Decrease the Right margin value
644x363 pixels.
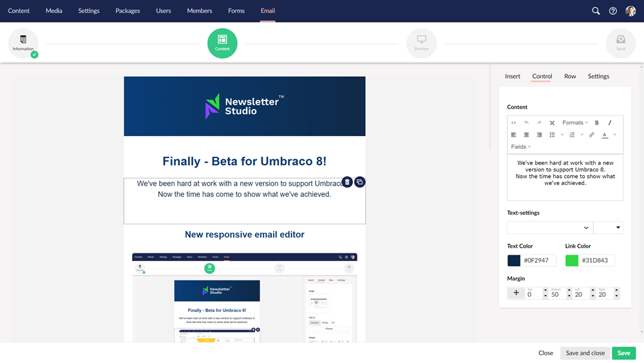616,296
